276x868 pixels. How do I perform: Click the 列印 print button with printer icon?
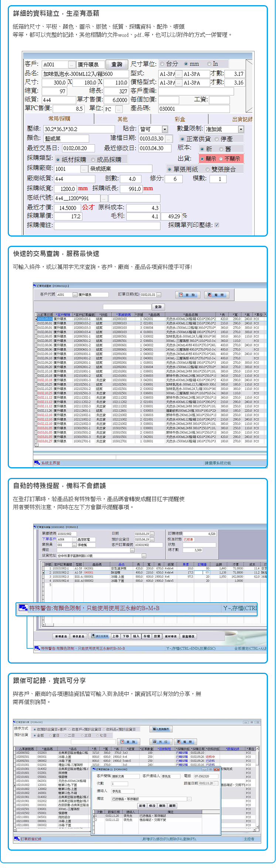point(160,742)
